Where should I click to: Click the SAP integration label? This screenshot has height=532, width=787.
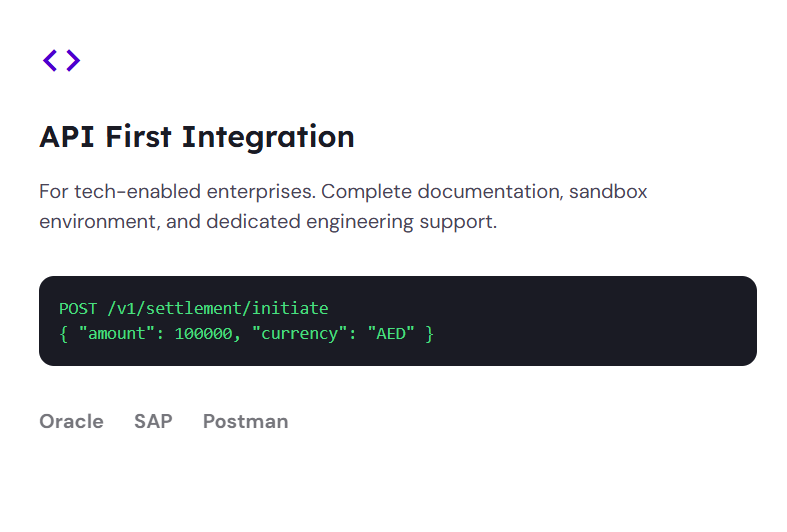153,422
